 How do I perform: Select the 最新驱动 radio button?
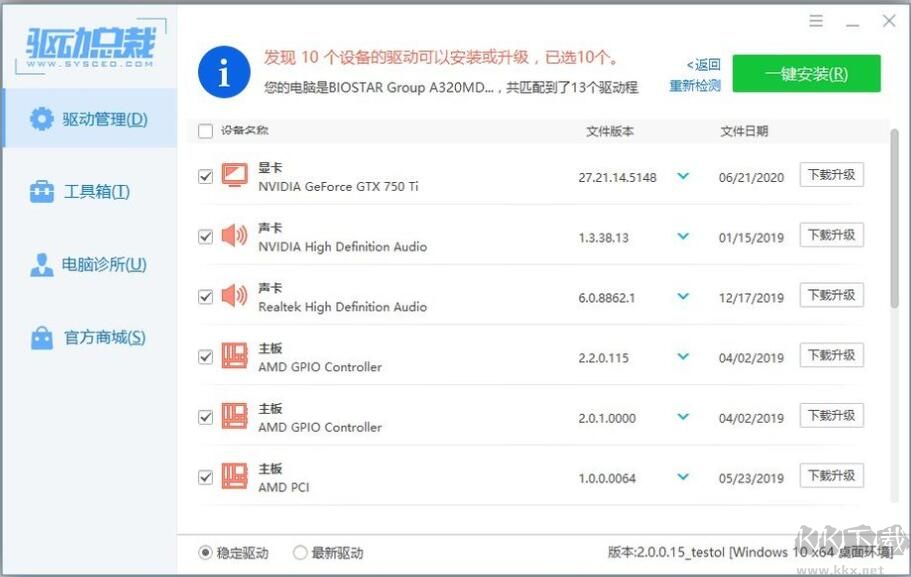click(x=300, y=552)
